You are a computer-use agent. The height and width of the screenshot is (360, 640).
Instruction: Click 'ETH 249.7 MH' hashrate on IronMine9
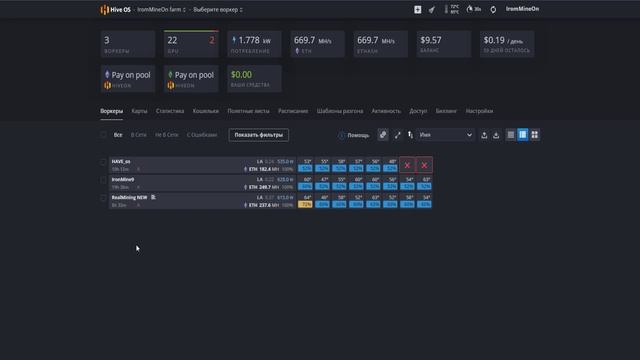[264, 187]
